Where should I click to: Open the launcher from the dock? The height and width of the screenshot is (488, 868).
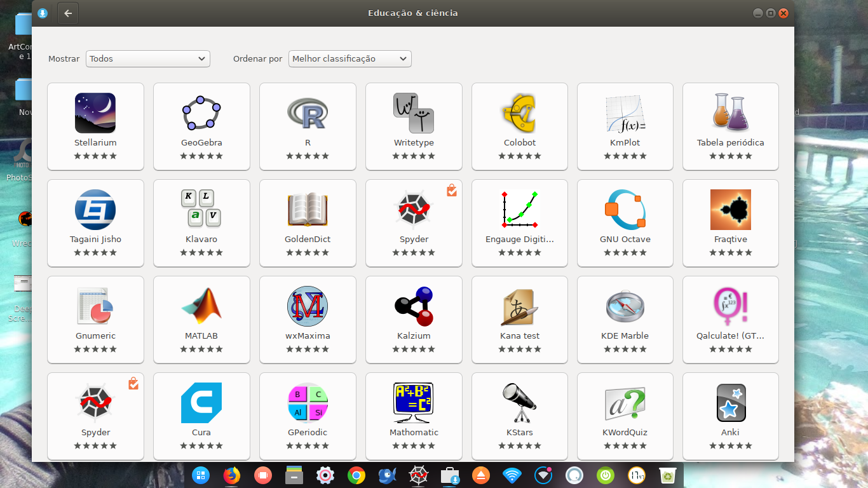pyautogui.click(x=201, y=475)
